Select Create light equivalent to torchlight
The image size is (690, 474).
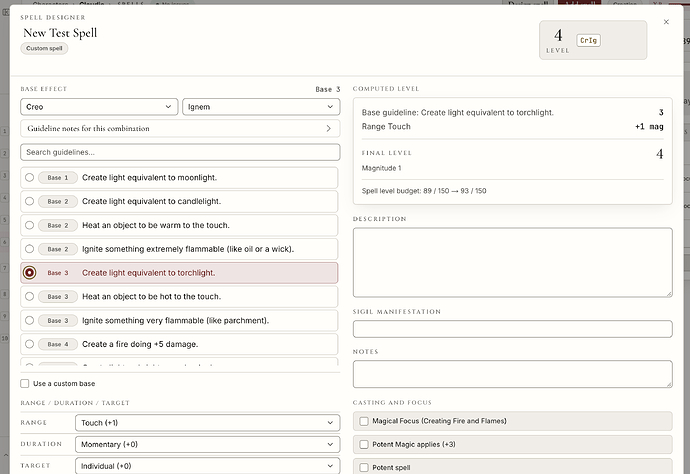(179, 273)
